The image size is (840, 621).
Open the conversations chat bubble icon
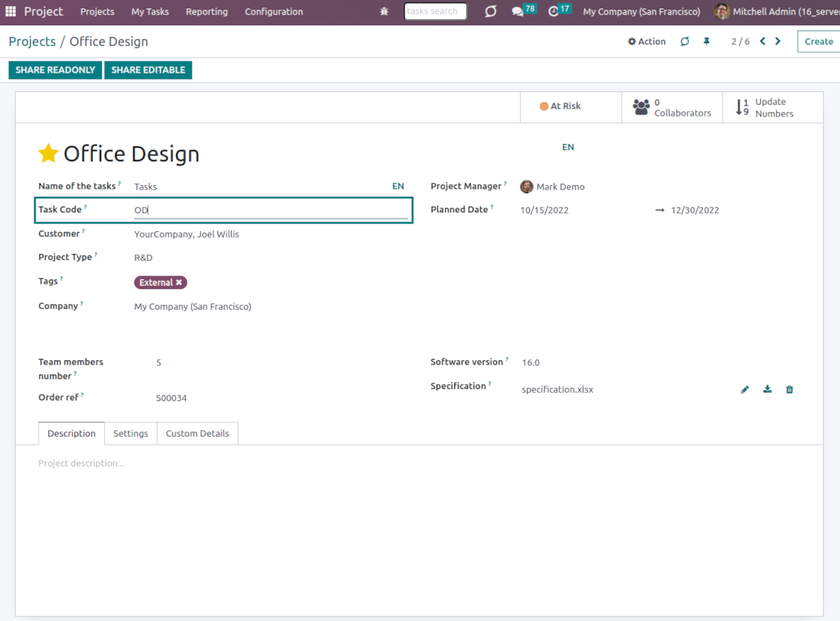(x=517, y=12)
